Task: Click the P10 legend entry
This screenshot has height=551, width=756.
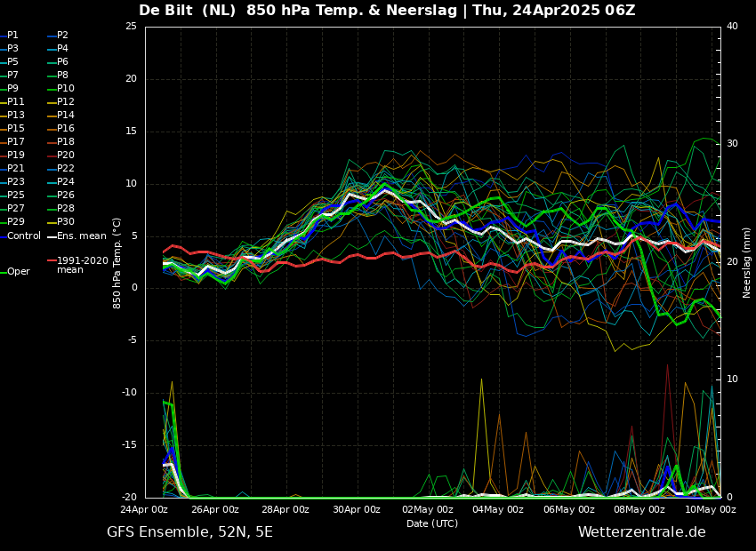Action: click(x=60, y=88)
